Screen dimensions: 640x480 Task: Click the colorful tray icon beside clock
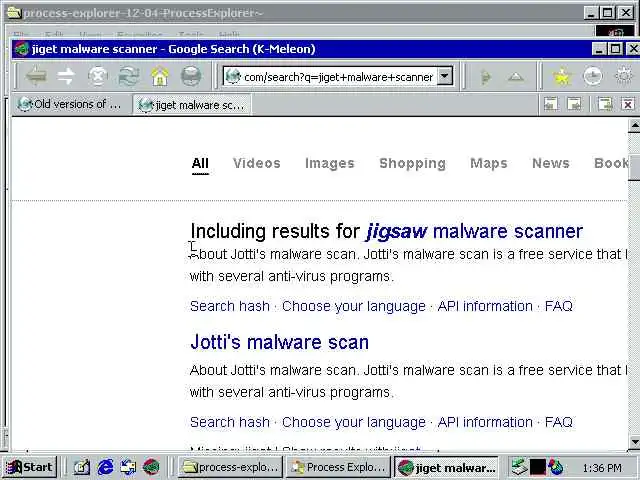[x=556, y=467]
